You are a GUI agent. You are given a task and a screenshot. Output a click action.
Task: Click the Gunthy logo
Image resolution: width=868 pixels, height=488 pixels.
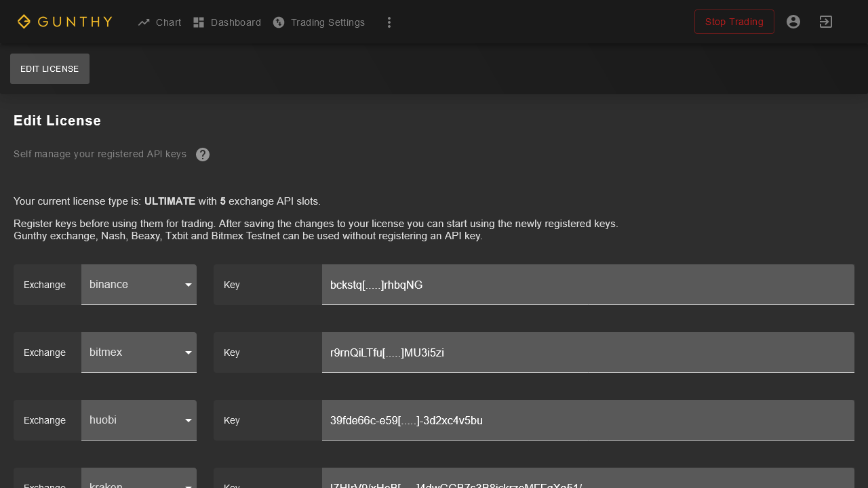(x=64, y=22)
